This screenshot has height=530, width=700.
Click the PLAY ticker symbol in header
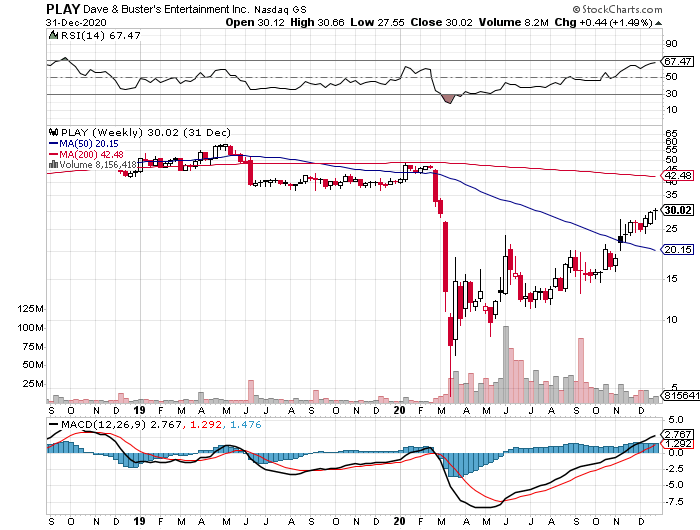point(63,8)
